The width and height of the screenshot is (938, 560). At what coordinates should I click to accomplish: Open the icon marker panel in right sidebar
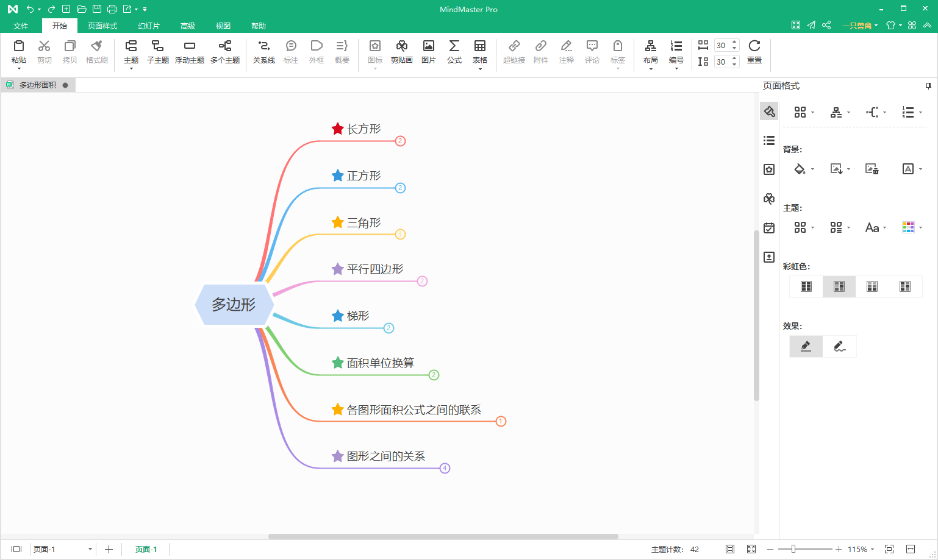click(x=769, y=169)
